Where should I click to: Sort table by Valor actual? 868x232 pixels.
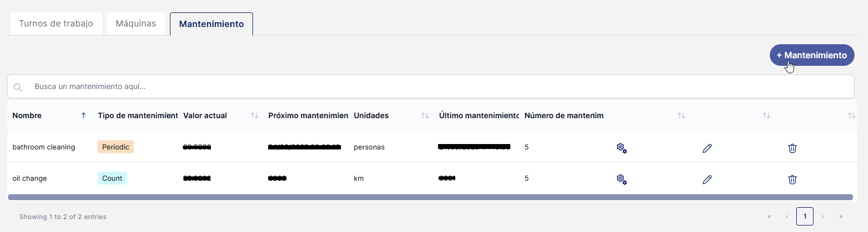(x=255, y=115)
